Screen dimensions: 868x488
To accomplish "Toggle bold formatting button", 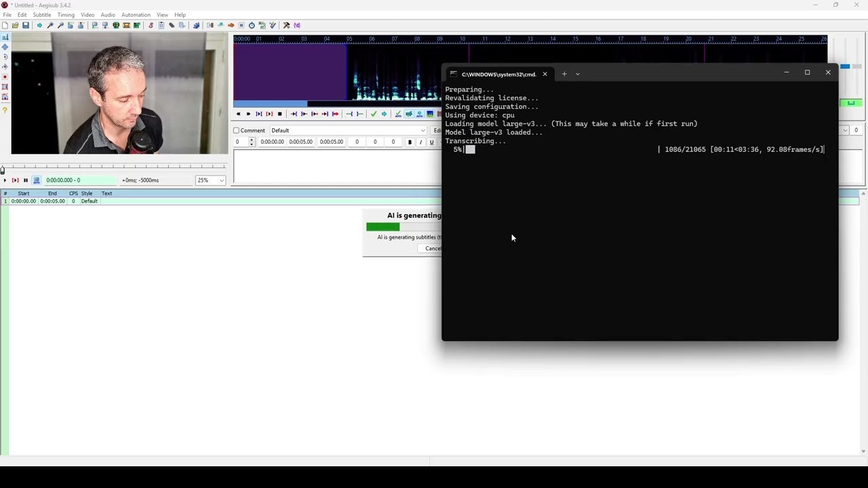I will [x=410, y=142].
